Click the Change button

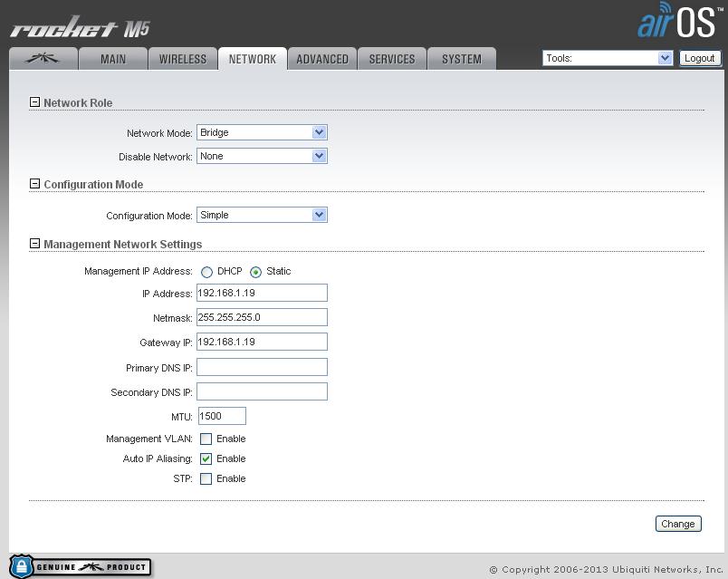click(x=678, y=524)
